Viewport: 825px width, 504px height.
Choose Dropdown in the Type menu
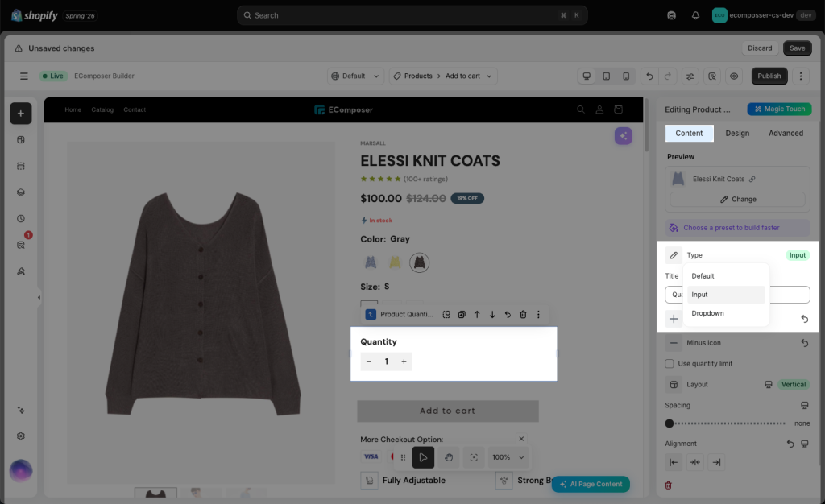point(726,313)
